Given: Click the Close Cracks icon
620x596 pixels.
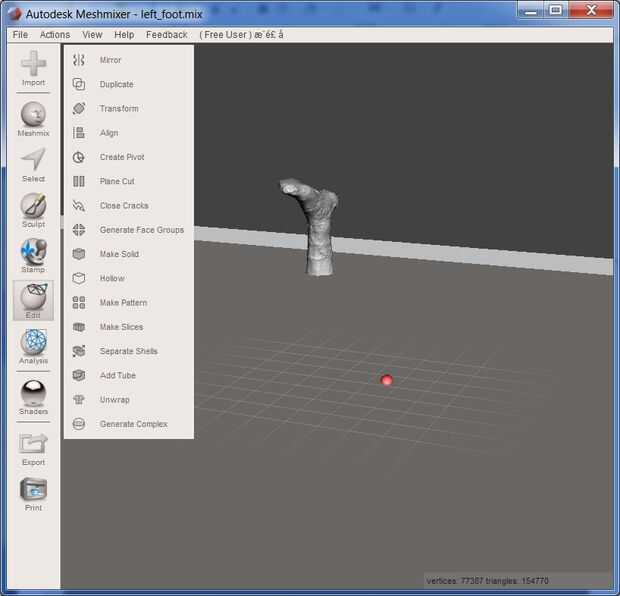Looking at the screenshot, I should 79,205.
